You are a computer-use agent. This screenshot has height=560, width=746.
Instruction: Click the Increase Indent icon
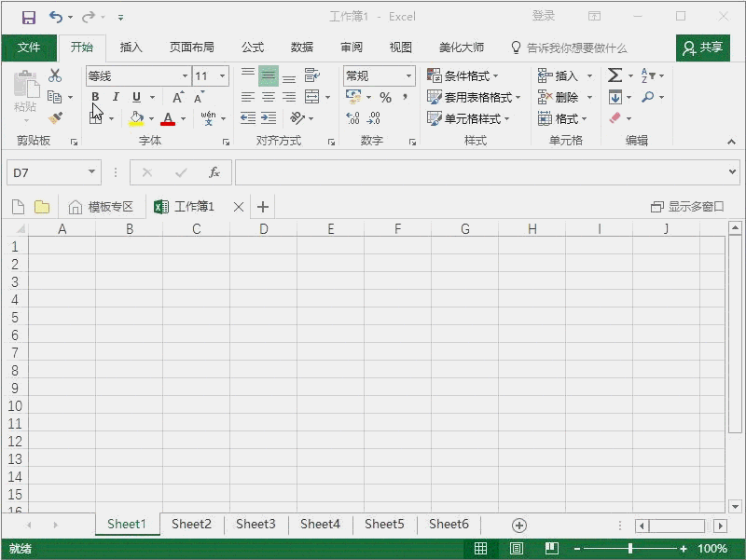(269, 118)
